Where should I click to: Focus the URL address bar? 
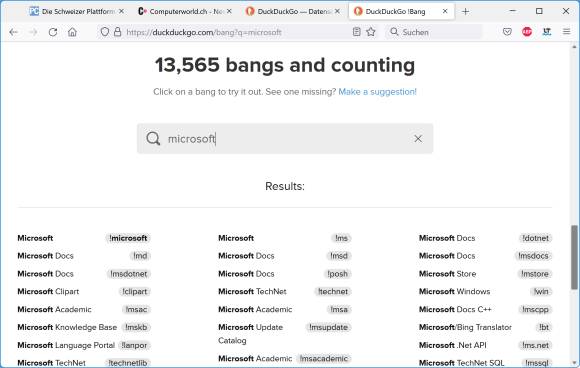click(x=237, y=32)
